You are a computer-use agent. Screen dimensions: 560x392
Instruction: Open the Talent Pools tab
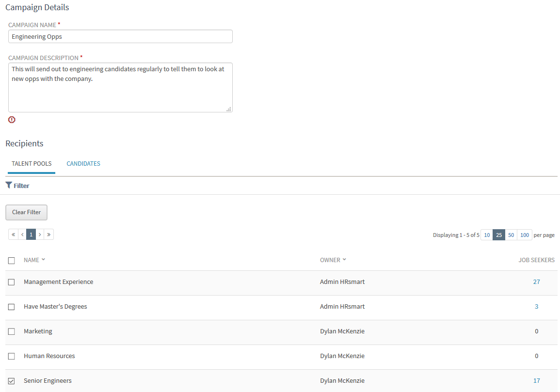[32, 164]
